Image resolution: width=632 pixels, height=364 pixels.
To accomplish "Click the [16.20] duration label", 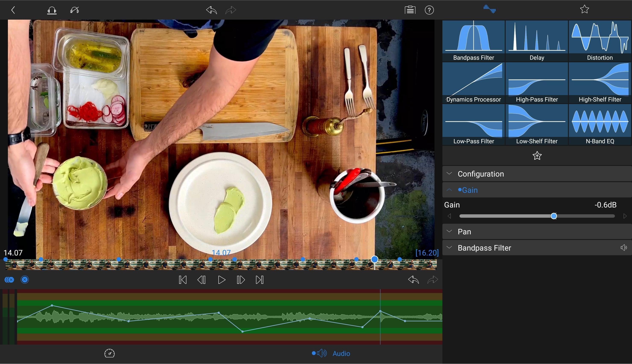I will coord(427,252).
